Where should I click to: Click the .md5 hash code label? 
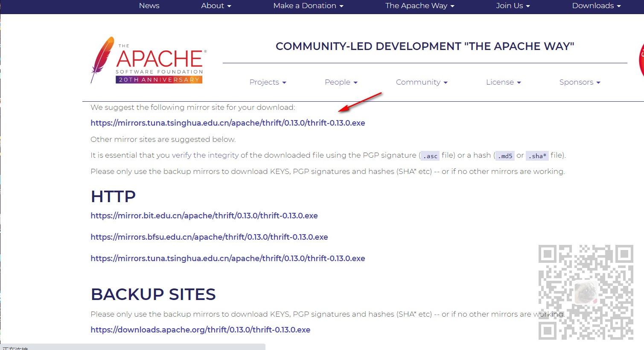pyautogui.click(x=505, y=156)
